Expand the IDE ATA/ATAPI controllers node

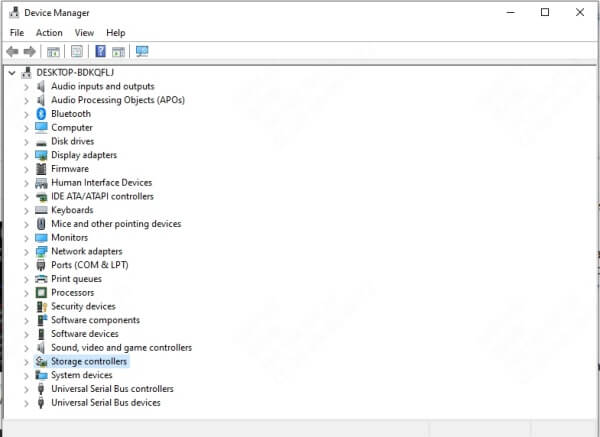(26, 197)
